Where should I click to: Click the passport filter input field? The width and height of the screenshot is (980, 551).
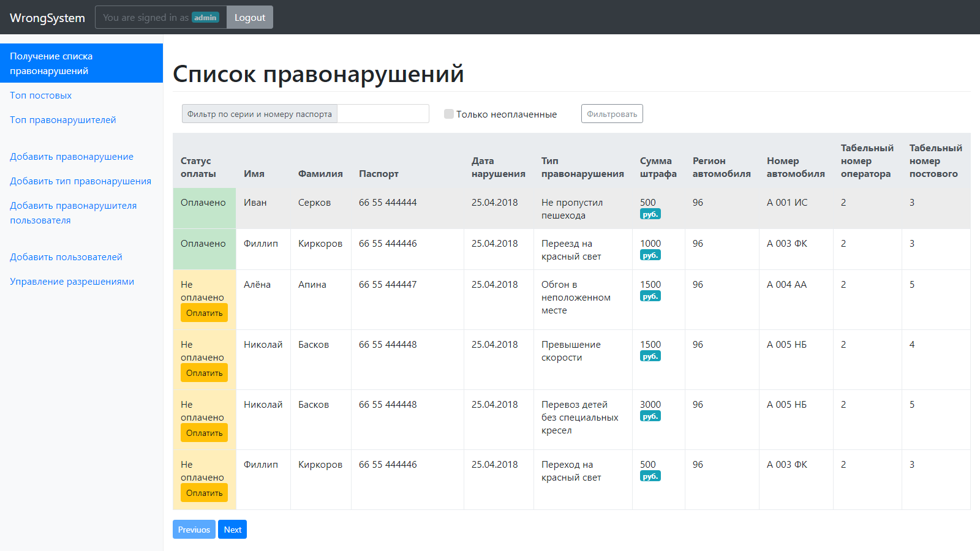(383, 113)
